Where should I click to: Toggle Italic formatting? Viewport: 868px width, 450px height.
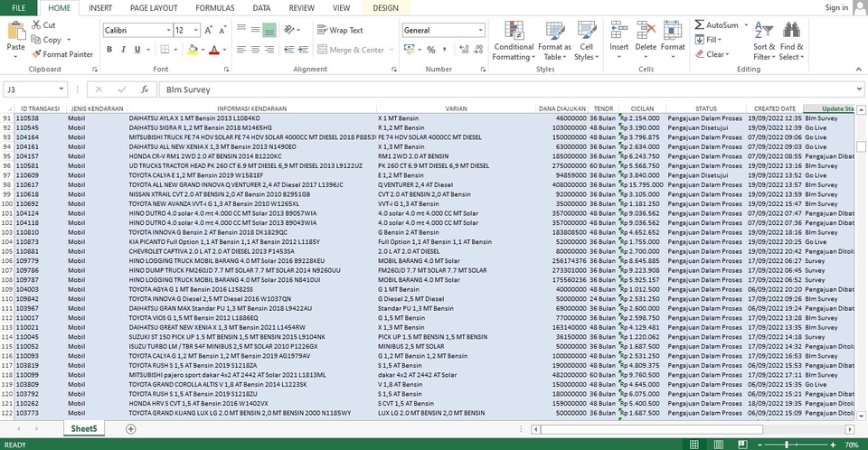click(x=123, y=50)
